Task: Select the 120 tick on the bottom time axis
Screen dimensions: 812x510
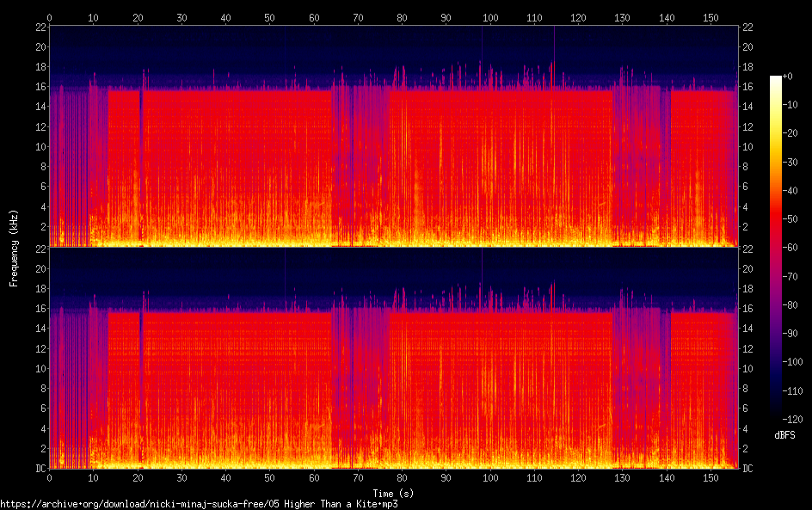Action: pyautogui.click(x=578, y=477)
